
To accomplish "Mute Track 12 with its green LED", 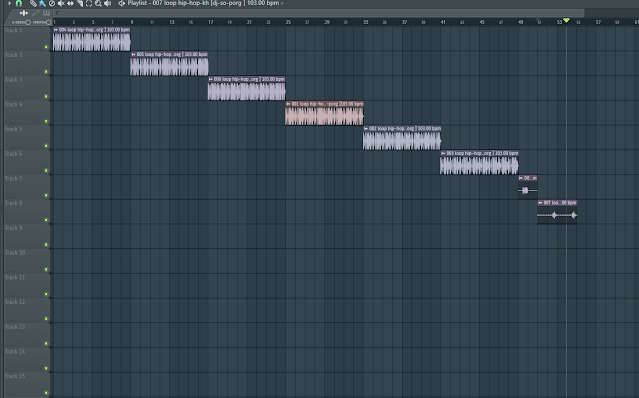I will click(46, 319).
